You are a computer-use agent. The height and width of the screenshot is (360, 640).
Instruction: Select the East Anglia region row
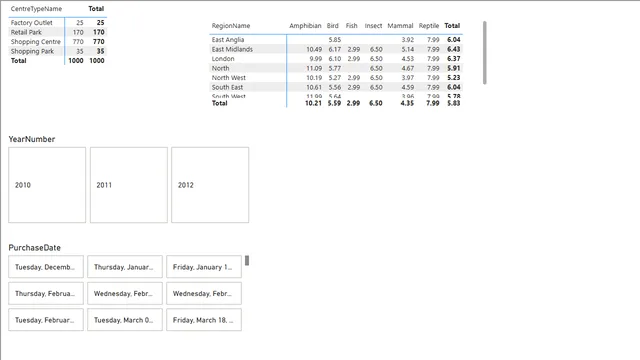pyautogui.click(x=336, y=40)
